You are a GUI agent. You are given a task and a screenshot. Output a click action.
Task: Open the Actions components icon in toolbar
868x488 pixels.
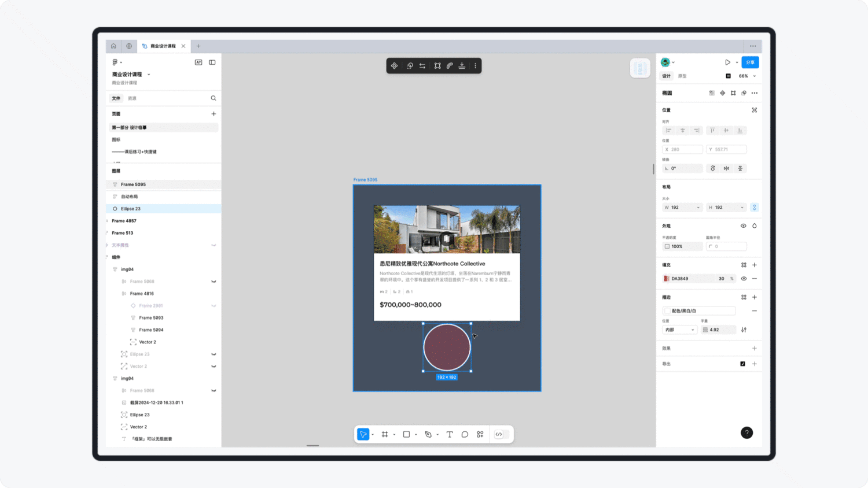pyautogui.click(x=480, y=434)
